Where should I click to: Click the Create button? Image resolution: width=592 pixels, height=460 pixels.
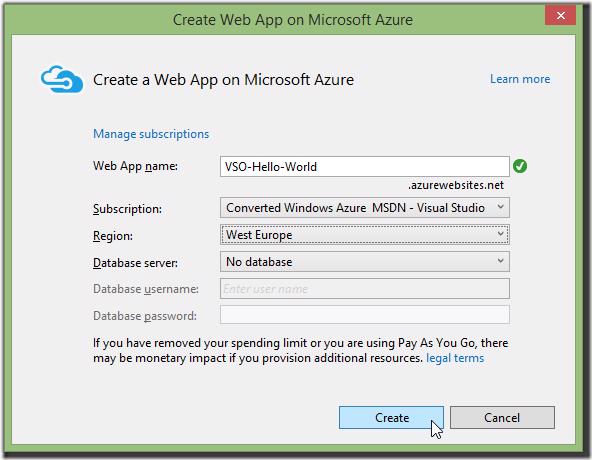(x=391, y=417)
